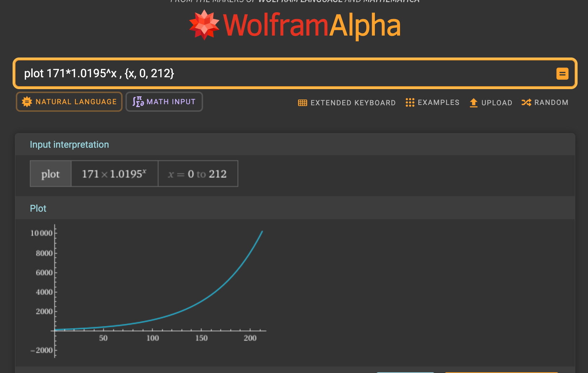This screenshot has width=588, height=373.
Task: Open the Upload option
Action: [491, 103]
